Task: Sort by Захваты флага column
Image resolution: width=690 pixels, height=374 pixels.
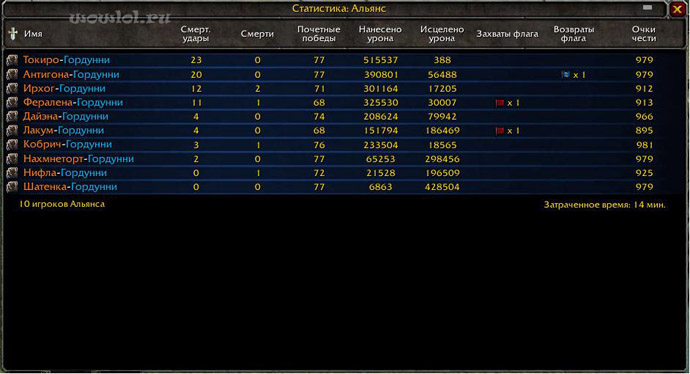Action: 507,34
